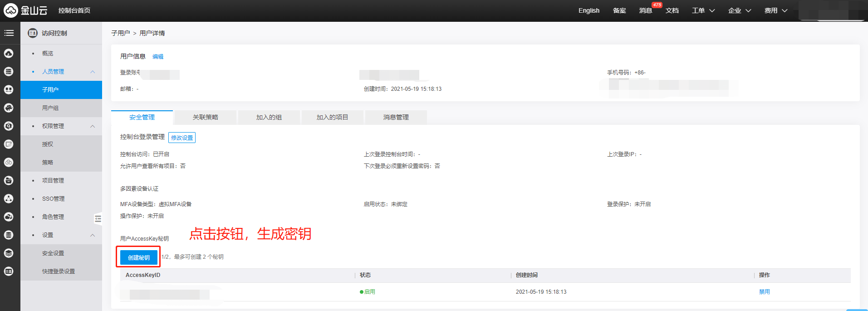Collapse the 设置 section chevron
This screenshot has width=868, height=311.
[x=93, y=235]
